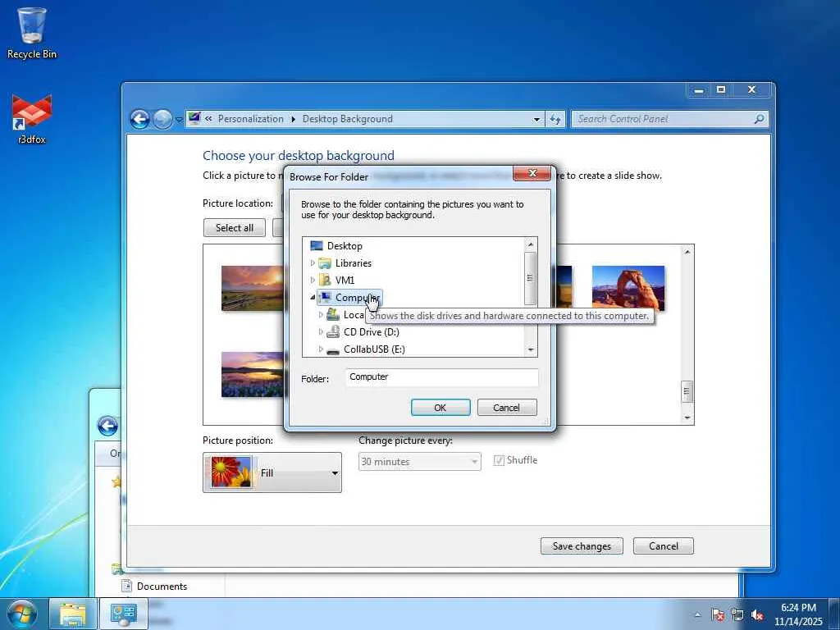Viewport: 840px width, 630px height.
Task: Select the sunset field wallpaper thumbnail
Action: pyautogui.click(x=253, y=288)
